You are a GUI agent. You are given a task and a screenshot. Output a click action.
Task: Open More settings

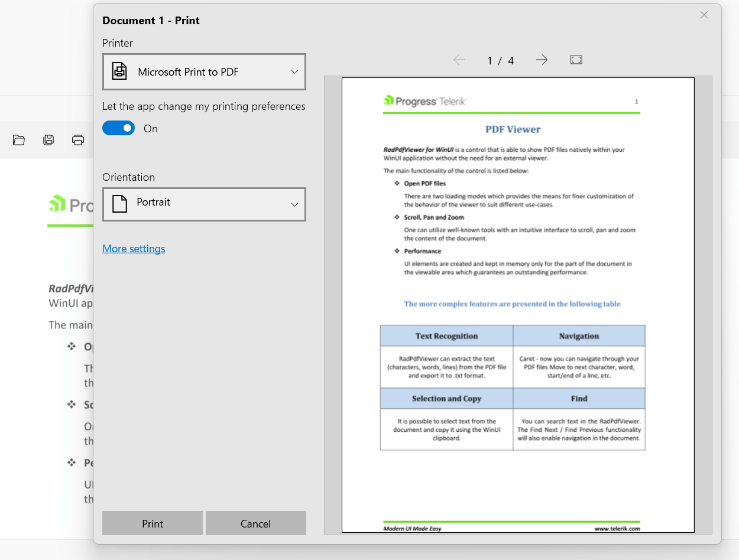[134, 248]
